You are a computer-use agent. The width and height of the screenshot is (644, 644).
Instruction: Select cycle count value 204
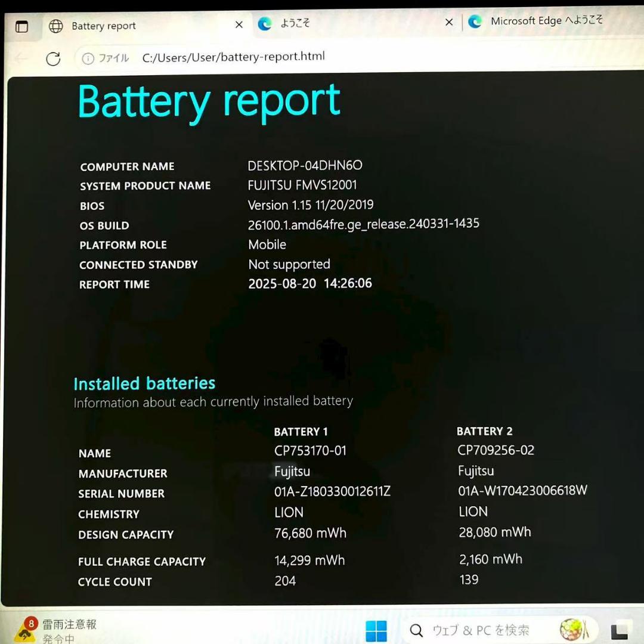click(x=285, y=581)
